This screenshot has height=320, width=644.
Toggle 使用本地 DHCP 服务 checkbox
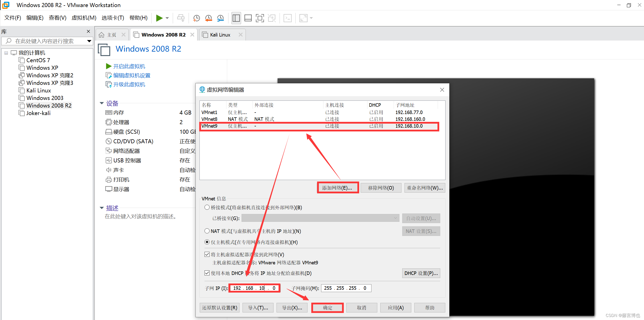coord(207,273)
